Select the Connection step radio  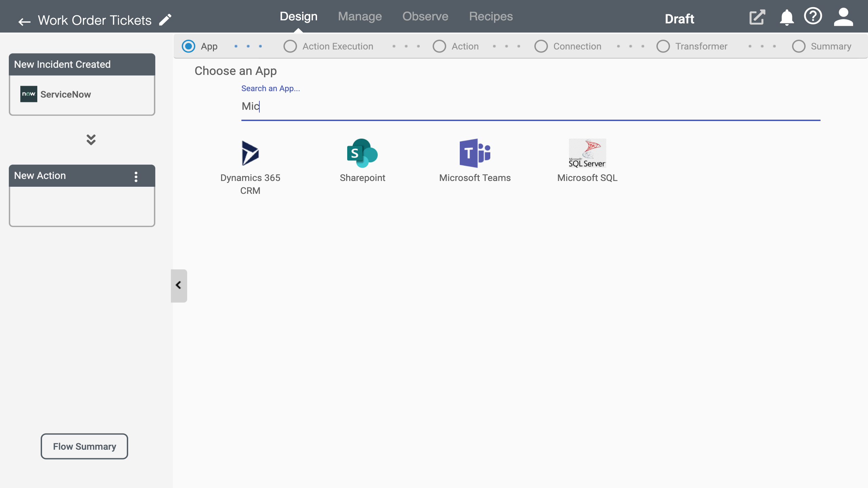click(541, 46)
